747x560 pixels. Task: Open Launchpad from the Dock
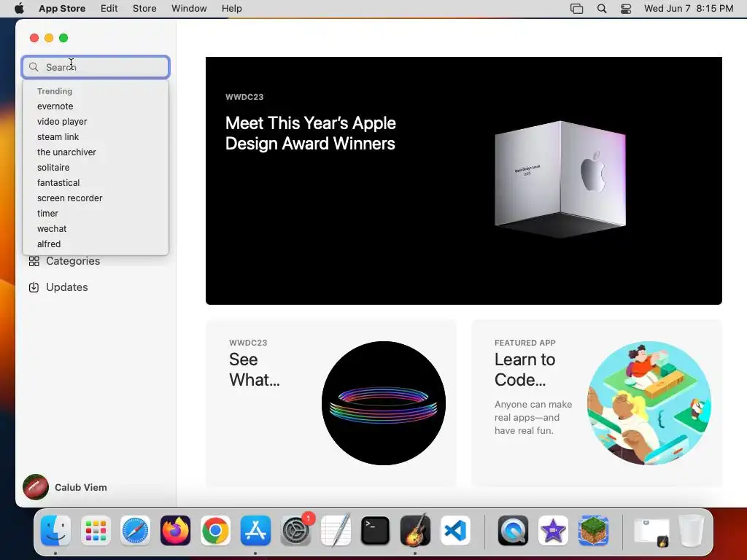click(x=96, y=531)
